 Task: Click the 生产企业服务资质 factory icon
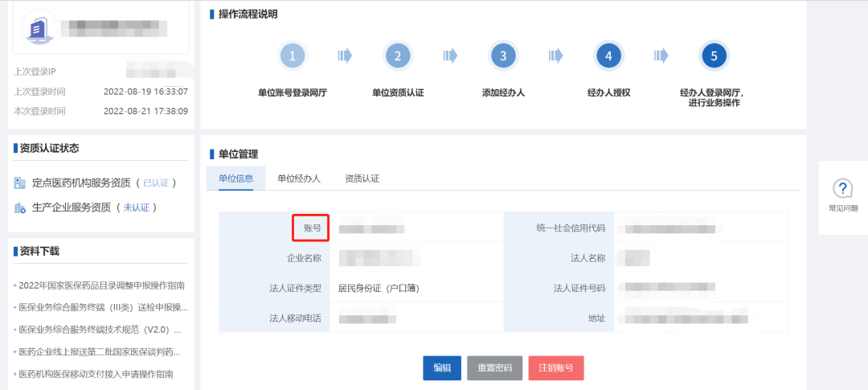coord(20,207)
